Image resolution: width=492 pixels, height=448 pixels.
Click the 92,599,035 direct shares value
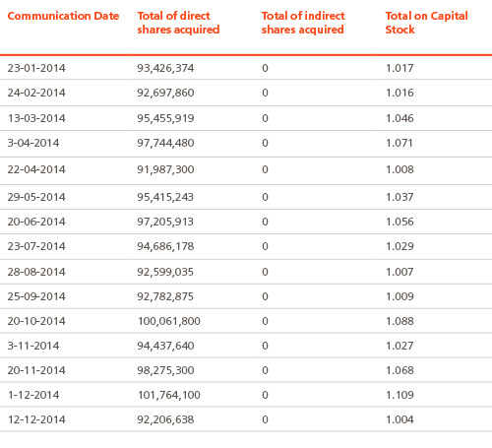(x=165, y=272)
